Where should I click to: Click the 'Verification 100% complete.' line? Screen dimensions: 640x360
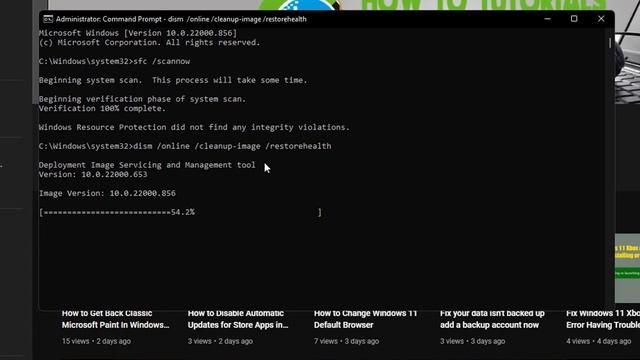tap(102, 109)
